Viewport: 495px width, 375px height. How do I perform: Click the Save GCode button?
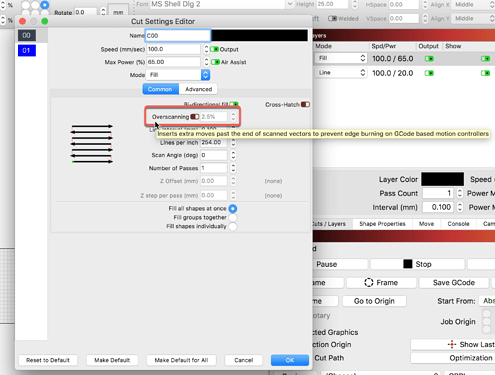[454, 283]
